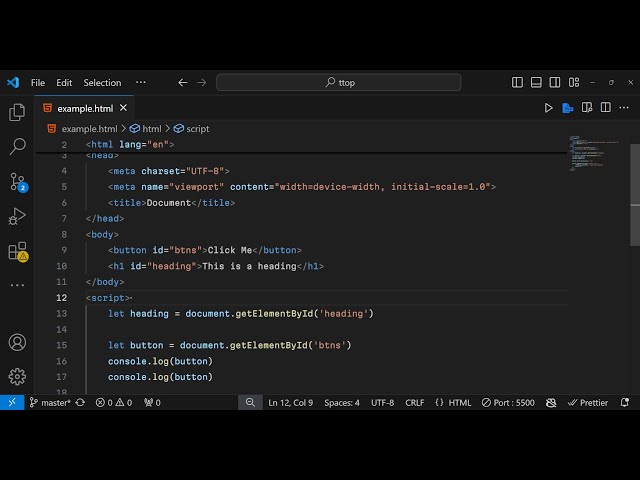Expand the hidden menu items ellipsis

click(x=140, y=83)
